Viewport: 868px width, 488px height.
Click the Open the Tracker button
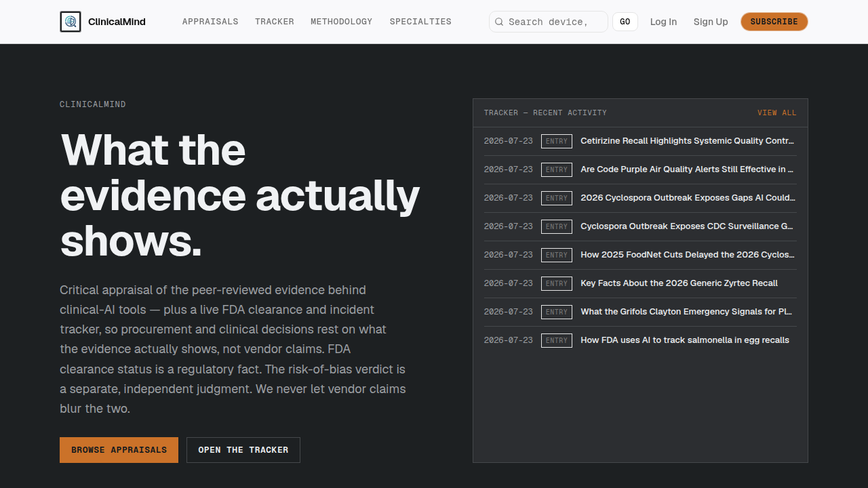point(243,450)
